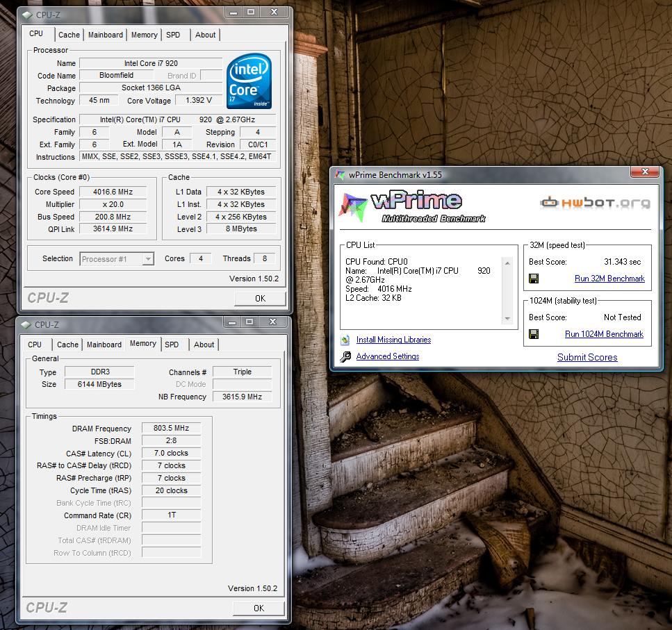Click the wPrime Speed: 4016 MHz line
The height and width of the screenshot is (630, 672).
coord(379,289)
